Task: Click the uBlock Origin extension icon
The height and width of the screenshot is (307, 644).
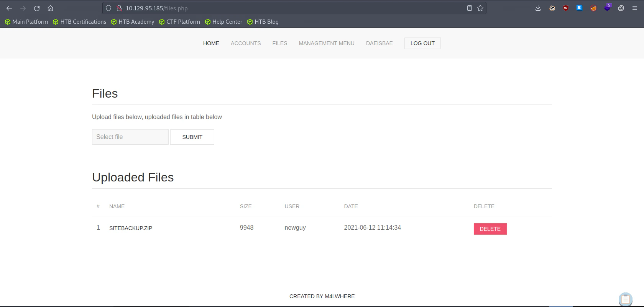Action: (566, 8)
